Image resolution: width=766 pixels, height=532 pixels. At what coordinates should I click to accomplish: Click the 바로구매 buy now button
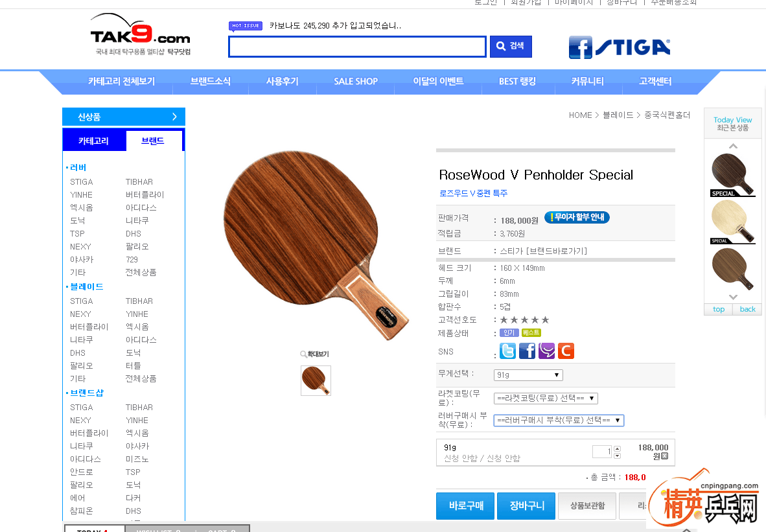click(465, 505)
